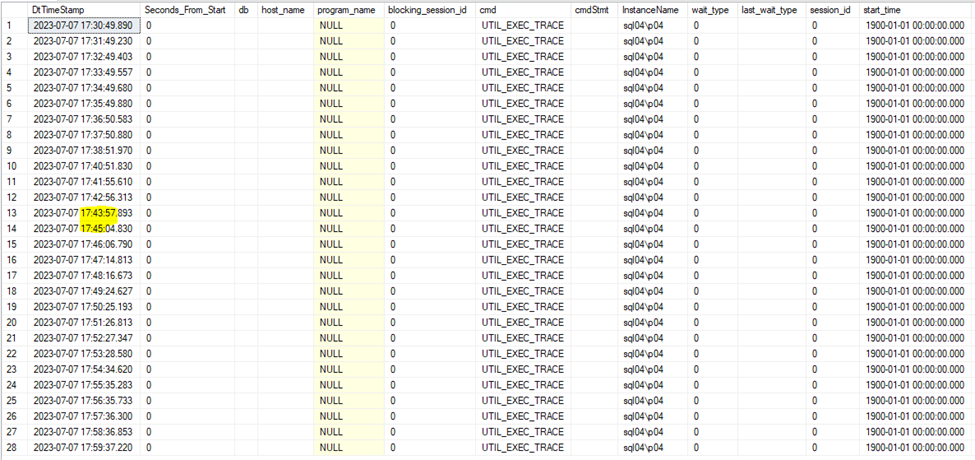Select the sql04\p04 cell in row 9
Viewport: 975px width, 460px height.
tap(643, 149)
